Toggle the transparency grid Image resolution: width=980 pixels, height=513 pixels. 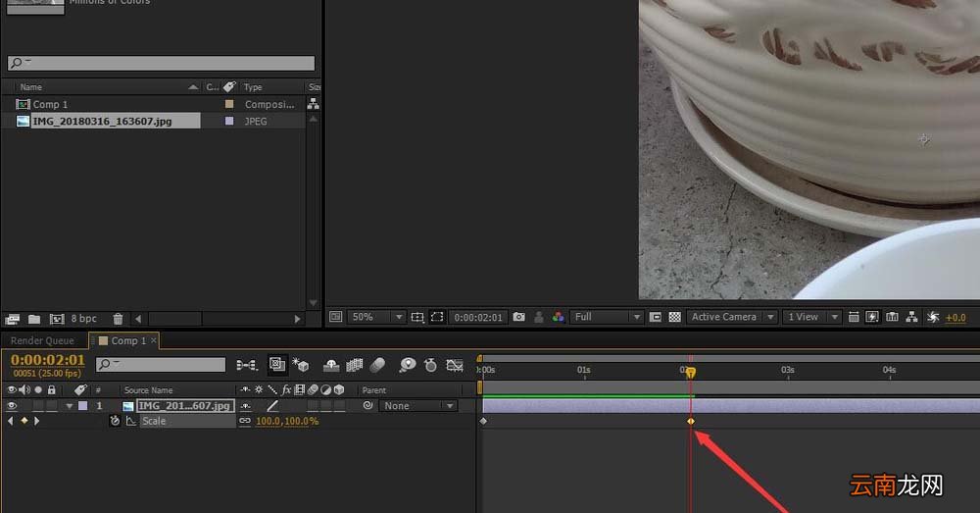pyautogui.click(x=675, y=317)
